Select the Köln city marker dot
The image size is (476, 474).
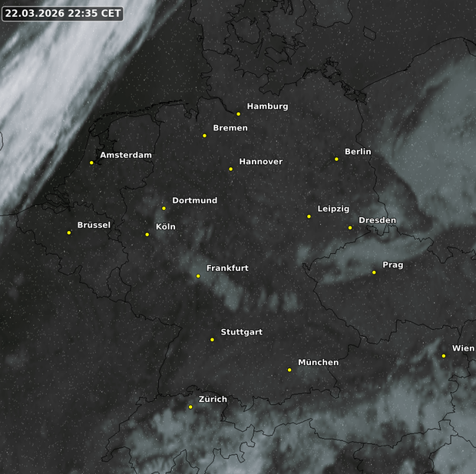point(147,235)
